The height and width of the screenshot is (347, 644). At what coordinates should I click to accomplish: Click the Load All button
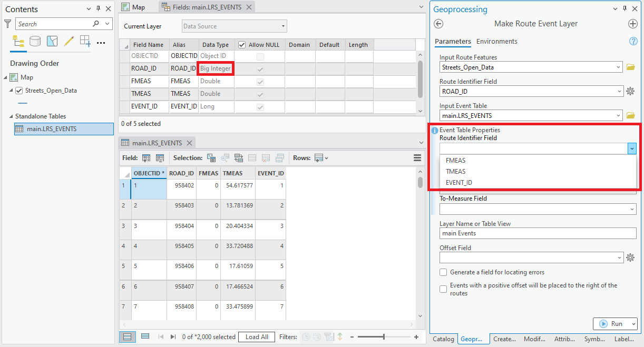(x=256, y=336)
